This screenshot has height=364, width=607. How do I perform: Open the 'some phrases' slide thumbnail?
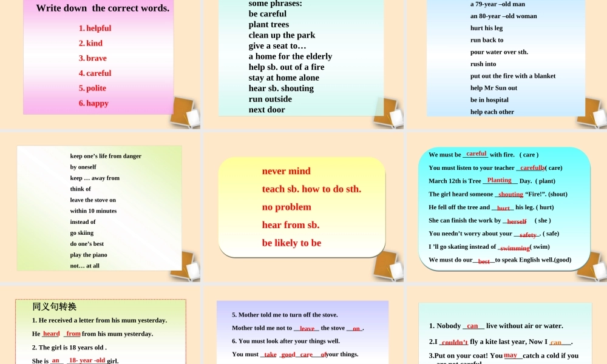[303, 64]
